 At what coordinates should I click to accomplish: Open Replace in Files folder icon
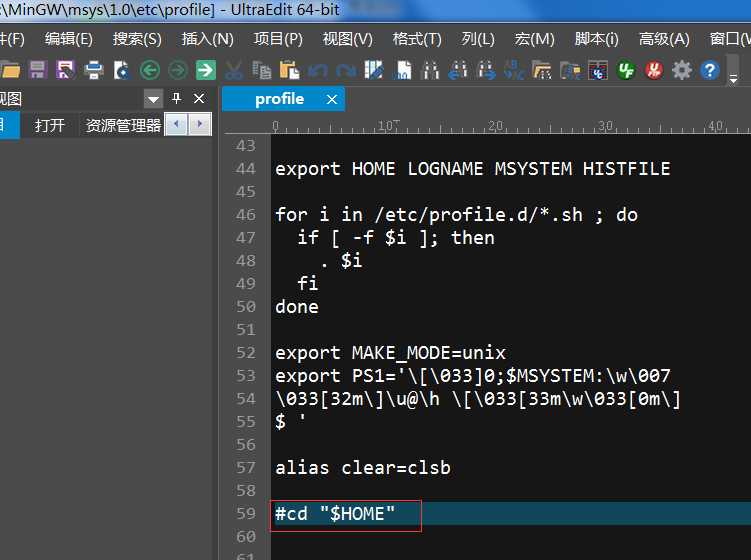point(570,70)
